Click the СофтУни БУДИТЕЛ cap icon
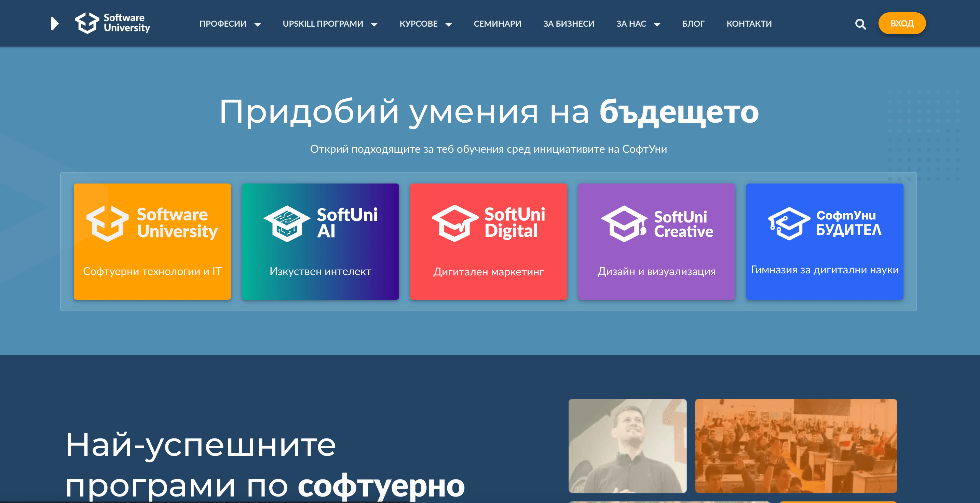This screenshot has width=980, height=503. pos(789,223)
